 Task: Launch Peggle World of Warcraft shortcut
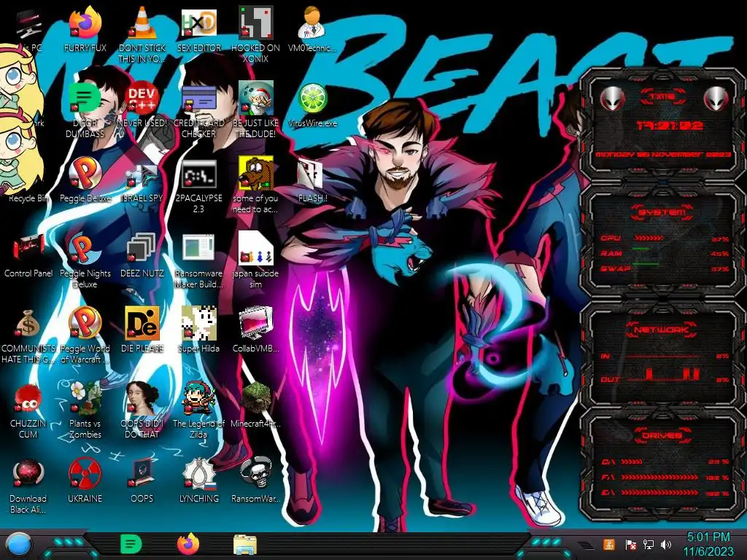[85, 324]
